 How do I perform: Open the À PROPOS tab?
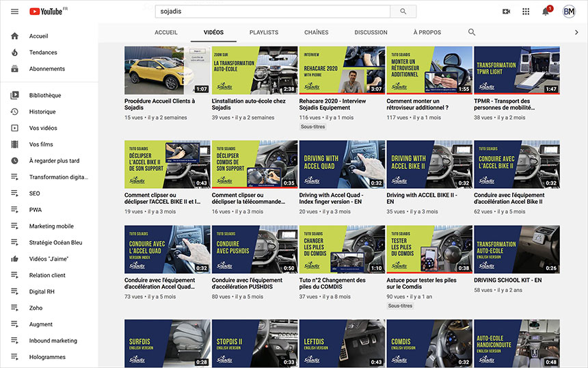427,32
